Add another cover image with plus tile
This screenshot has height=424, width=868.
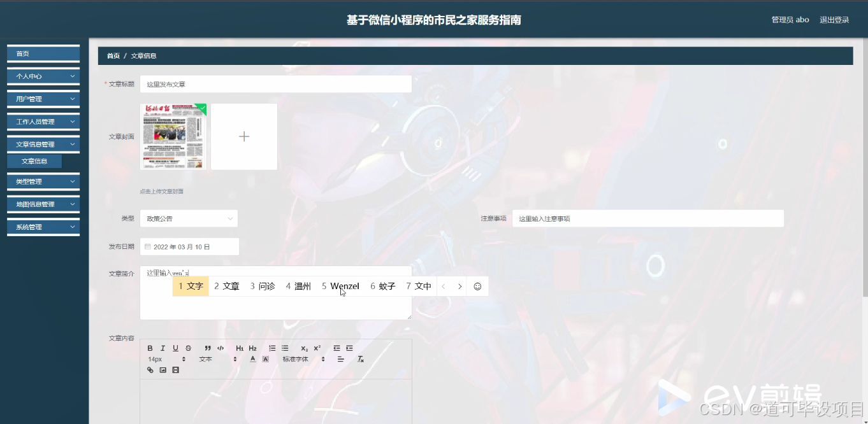[244, 137]
